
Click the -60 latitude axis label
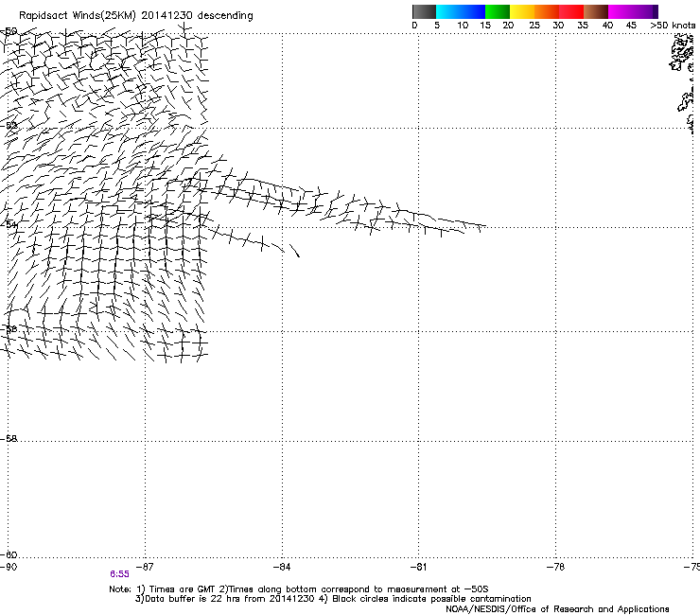[9, 555]
